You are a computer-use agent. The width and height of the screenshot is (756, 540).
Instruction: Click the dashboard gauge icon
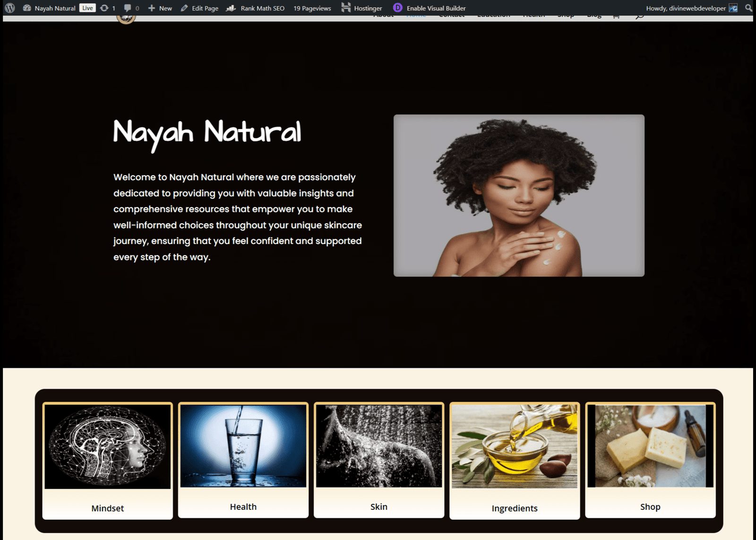pos(27,8)
